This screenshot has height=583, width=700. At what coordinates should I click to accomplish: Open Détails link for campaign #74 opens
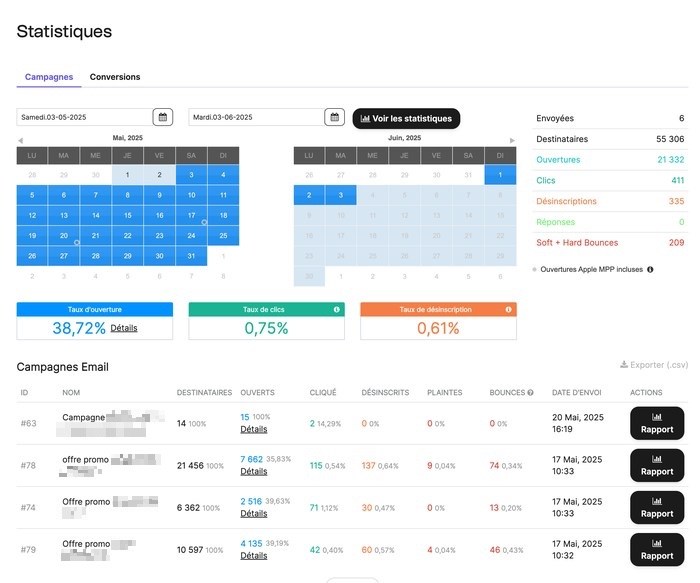(254, 513)
